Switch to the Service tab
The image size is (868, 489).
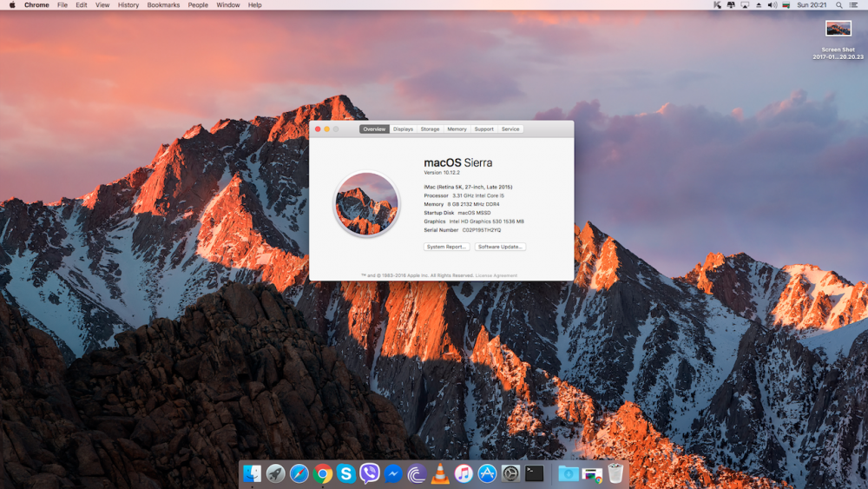pos(510,129)
